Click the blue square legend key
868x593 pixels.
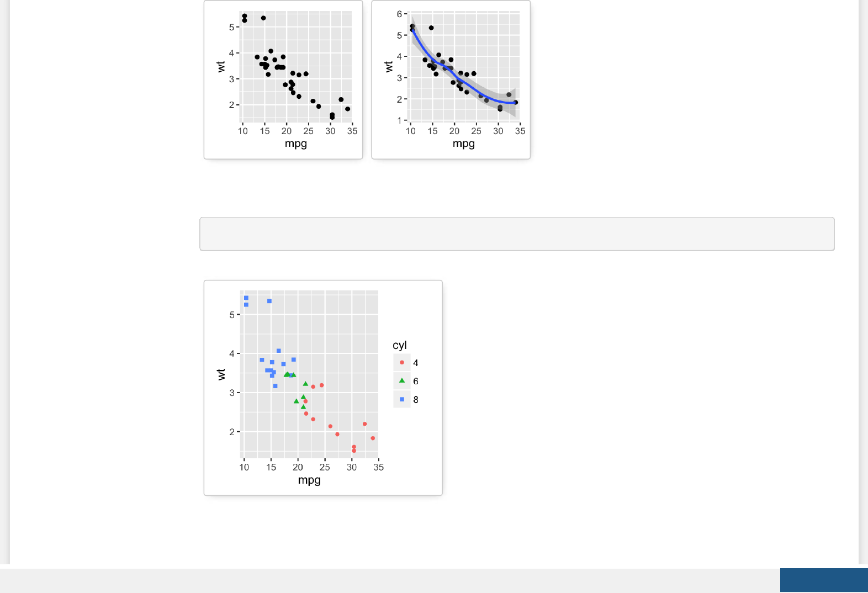pyautogui.click(x=402, y=399)
